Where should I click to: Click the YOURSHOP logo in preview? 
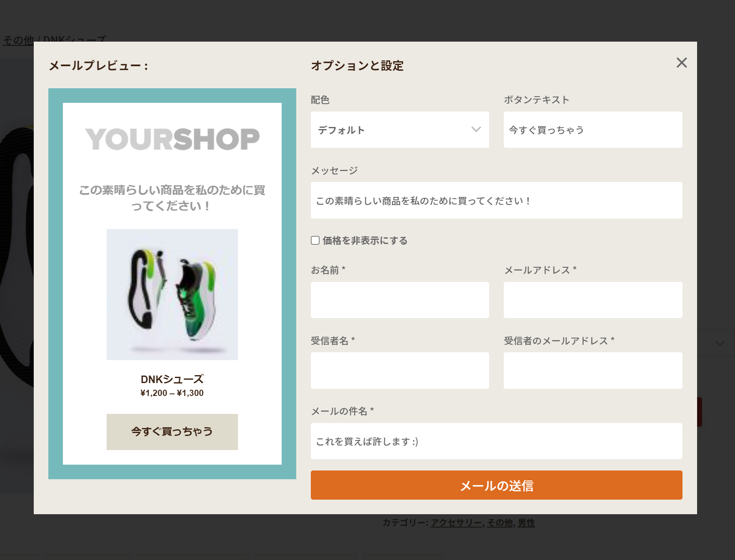[x=172, y=139]
